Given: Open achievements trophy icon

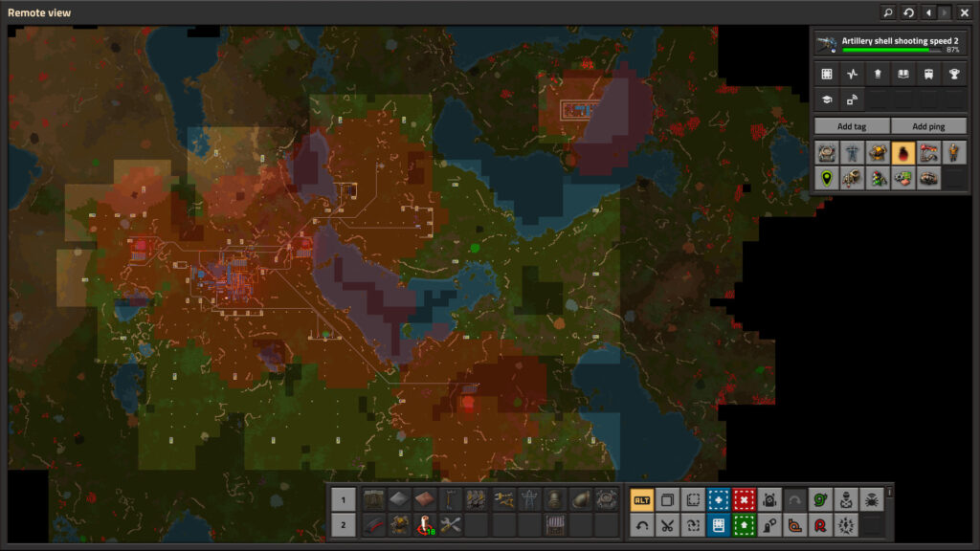Looking at the screenshot, I should pyautogui.click(x=954, y=75).
